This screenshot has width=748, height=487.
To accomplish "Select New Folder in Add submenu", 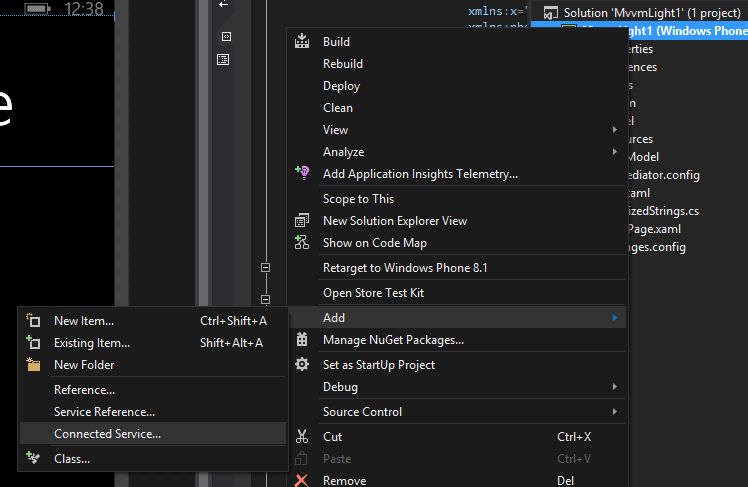I will [x=153, y=364].
